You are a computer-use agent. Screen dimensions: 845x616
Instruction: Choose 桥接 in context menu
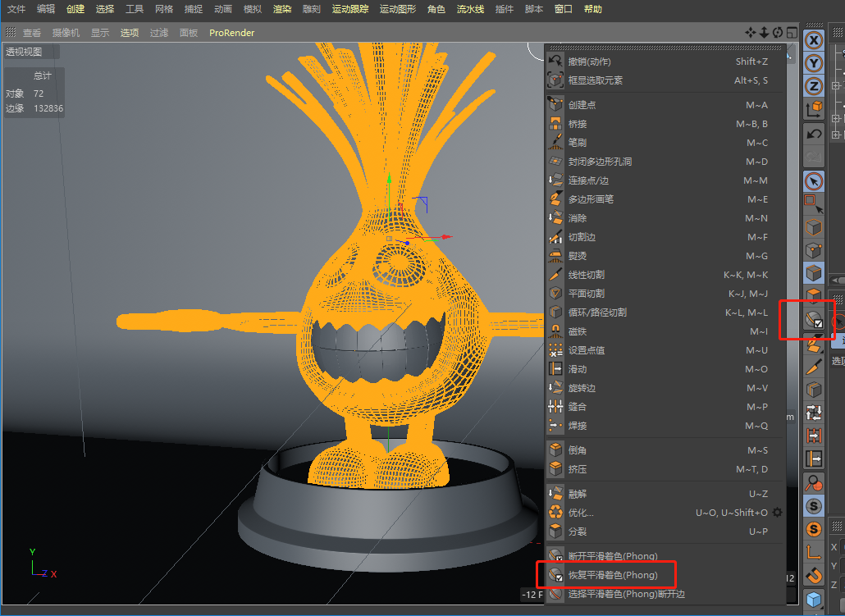[665, 123]
